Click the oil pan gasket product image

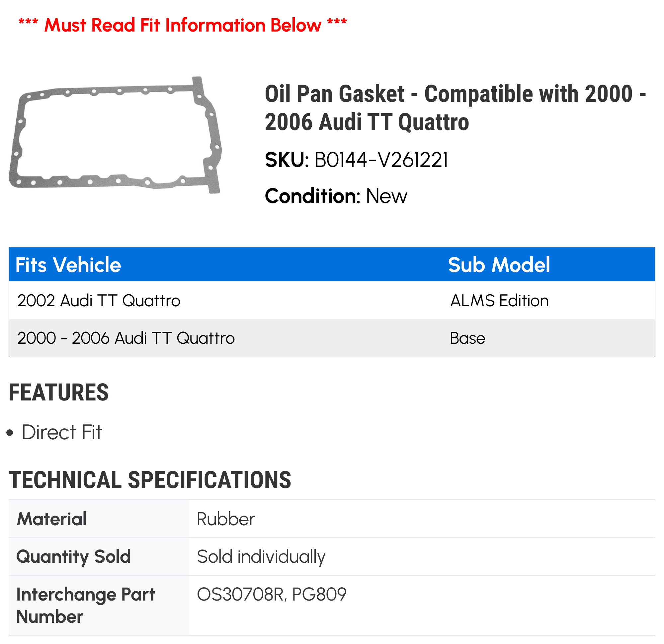(115, 135)
